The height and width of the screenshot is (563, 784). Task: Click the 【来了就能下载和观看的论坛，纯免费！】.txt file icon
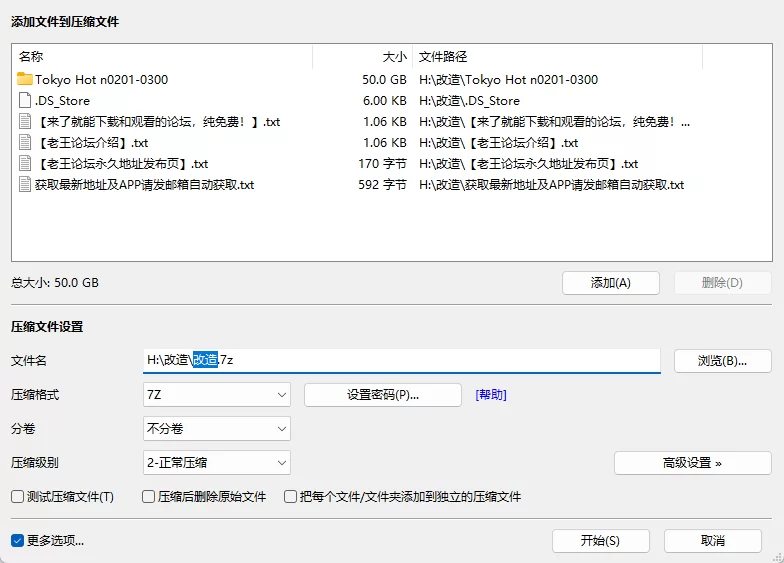click(25, 122)
